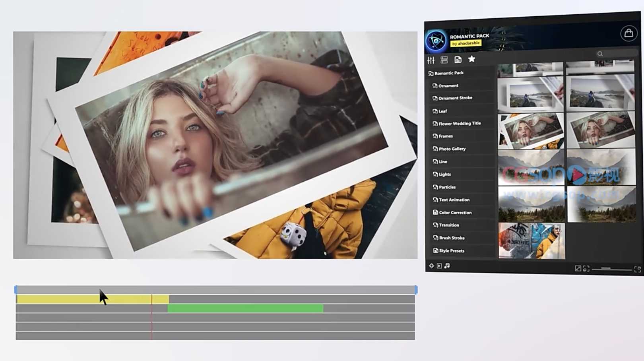Adjust the thumbnail size slider
This screenshot has height=361, width=644.
pyautogui.click(x=606, y=269)
